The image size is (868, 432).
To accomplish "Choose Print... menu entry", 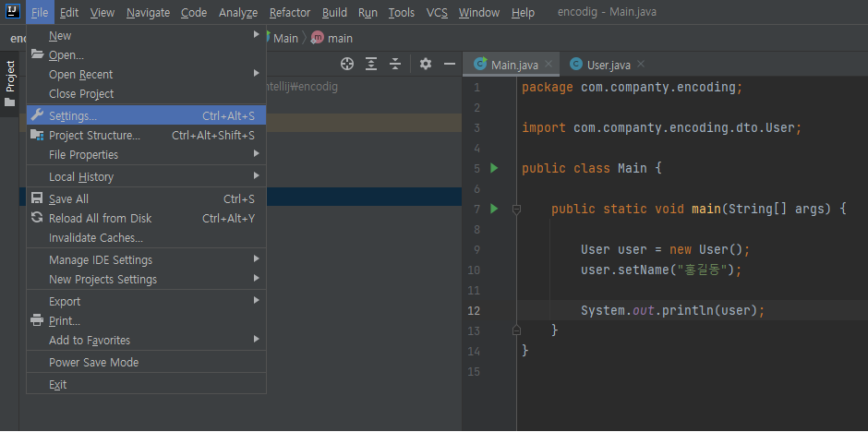I will pos(146,321).
